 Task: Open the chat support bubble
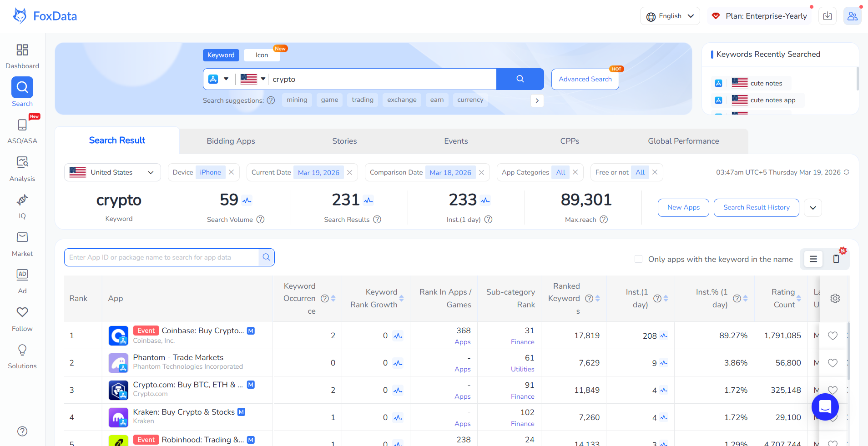pyautogui.click(x=825, y=407)
